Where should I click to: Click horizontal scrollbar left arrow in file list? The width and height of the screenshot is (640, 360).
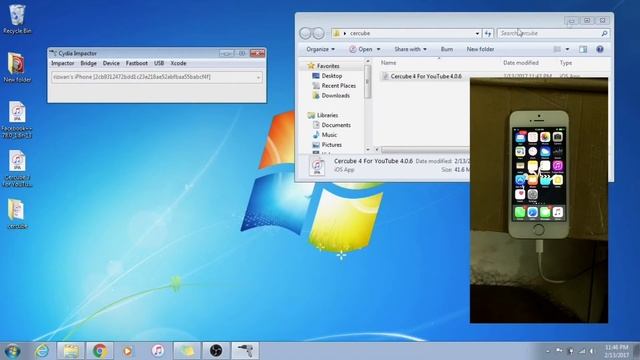[377, 149]
